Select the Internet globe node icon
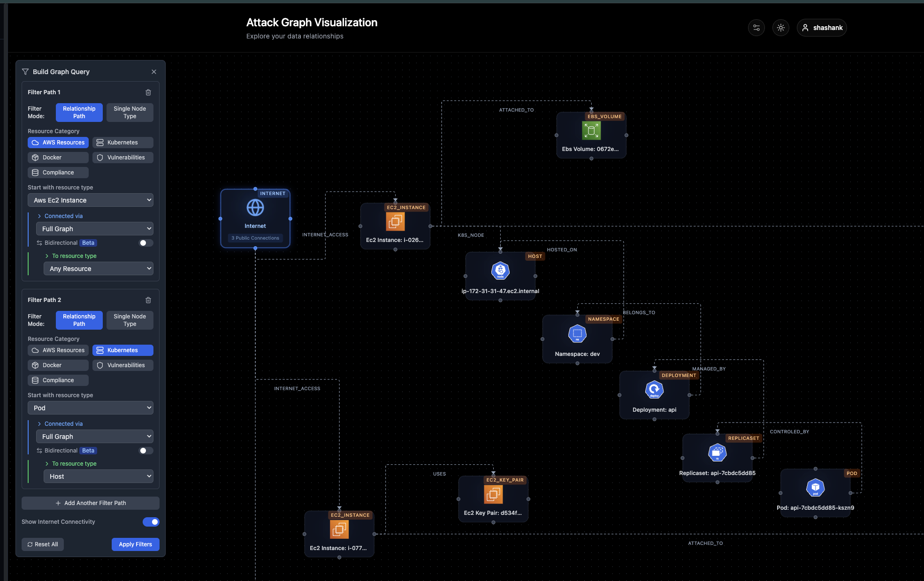Screen dimensions: 924x581 (255, 207)
